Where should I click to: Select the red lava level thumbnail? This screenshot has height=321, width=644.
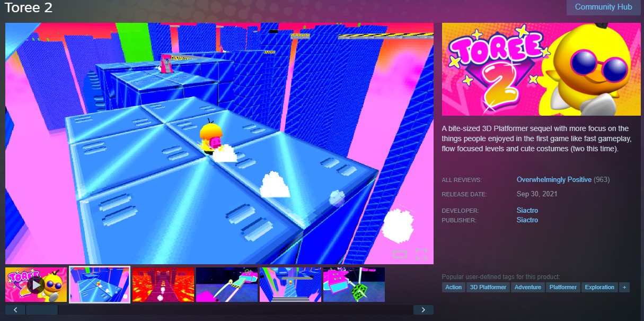(x=163, y=285)
